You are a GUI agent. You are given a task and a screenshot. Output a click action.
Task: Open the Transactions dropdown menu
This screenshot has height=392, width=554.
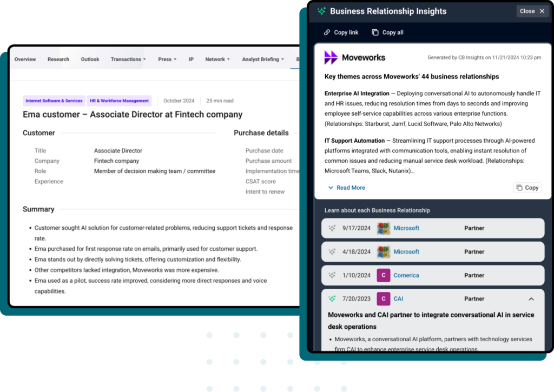pyautogui.click(x=128, y=59)
